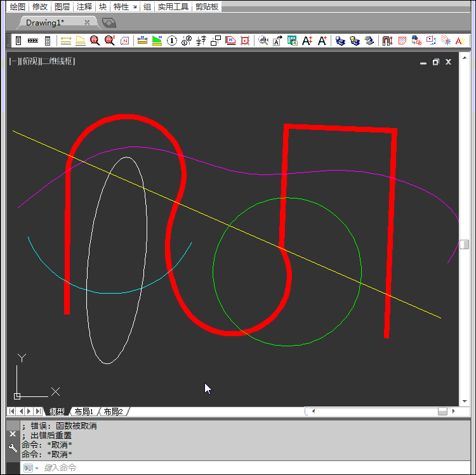Open command line wrench customize icon
Screen dimensions: 476x475
tap(13, 448)
